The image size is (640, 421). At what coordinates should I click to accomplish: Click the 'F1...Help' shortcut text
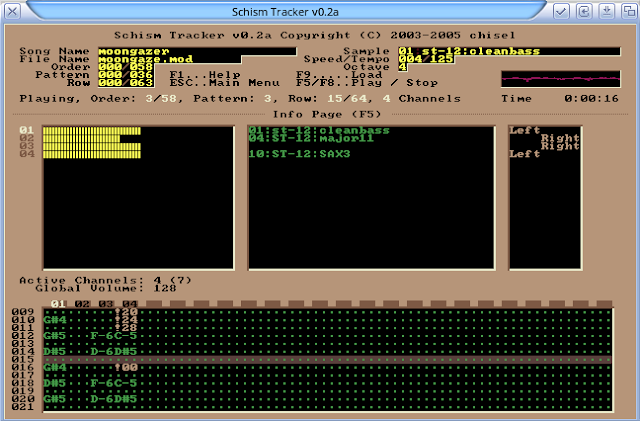(205, 75)
